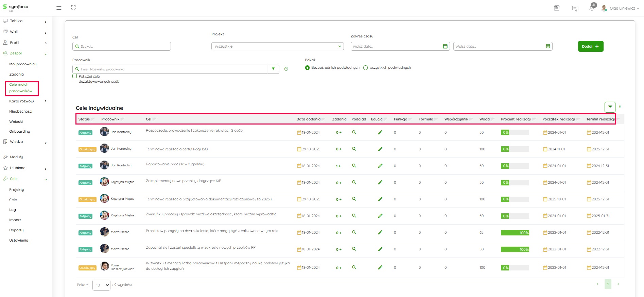Viewport: 644px width, 297px height.
Task: Toggle fullscreen mode icon in header
Action: [73, 7]
